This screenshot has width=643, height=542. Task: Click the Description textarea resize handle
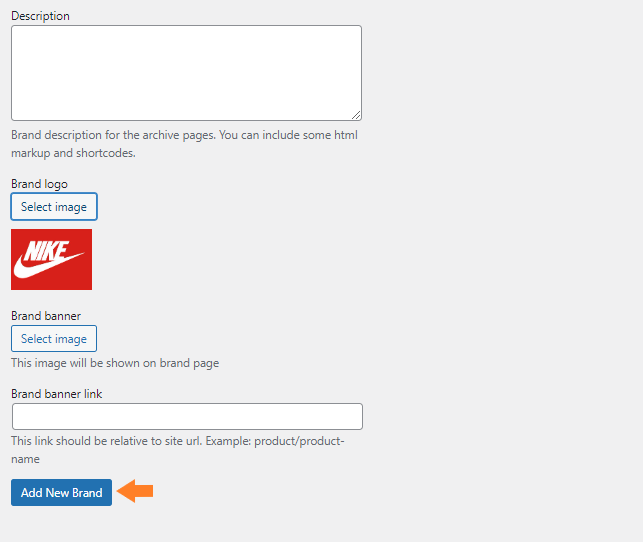pyautogui.click(x=356, y=115)
